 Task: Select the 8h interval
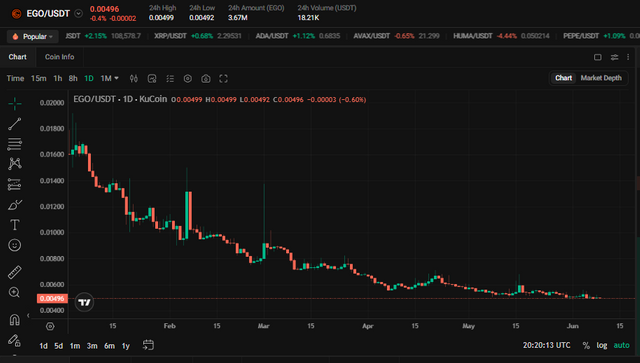click(x=73, y=78)
